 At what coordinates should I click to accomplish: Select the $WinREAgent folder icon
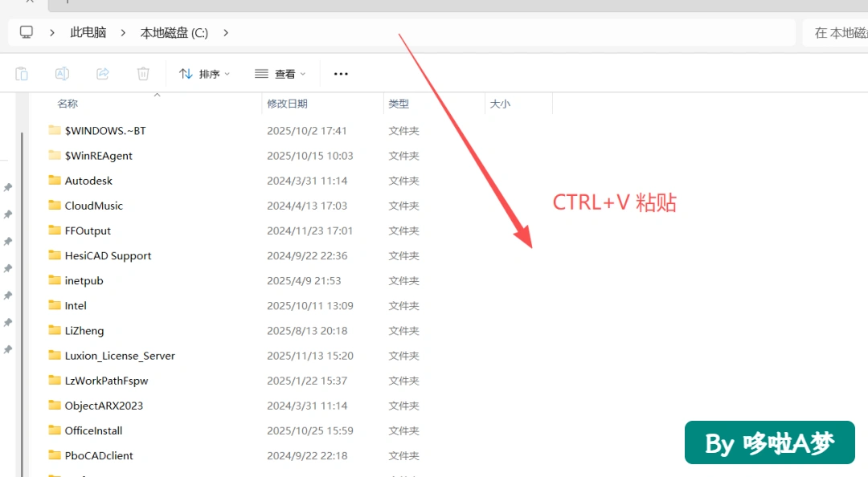click(55, 155)
